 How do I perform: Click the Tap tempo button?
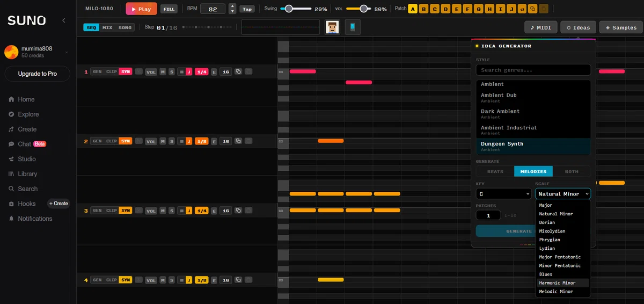(247, 9)
